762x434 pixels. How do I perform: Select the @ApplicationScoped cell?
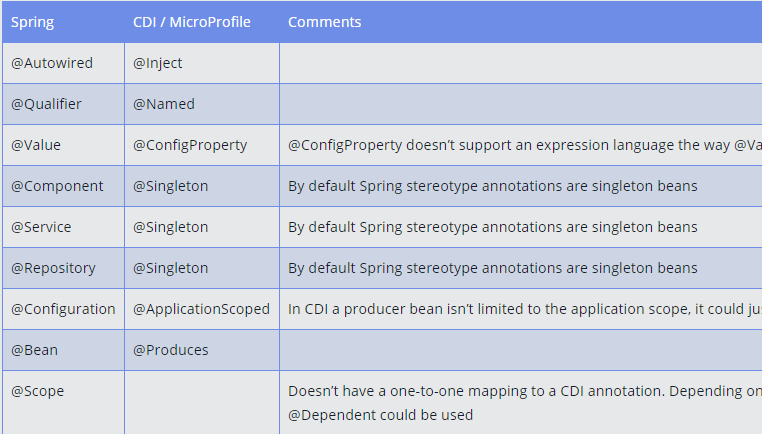pyautogui.click(x=202, y=309)
